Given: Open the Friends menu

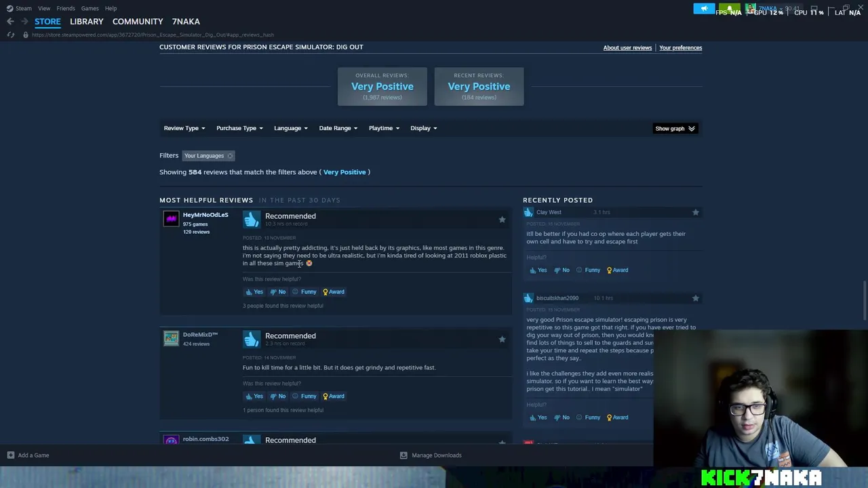Looking at the screenshot, I should click(66, 8).
